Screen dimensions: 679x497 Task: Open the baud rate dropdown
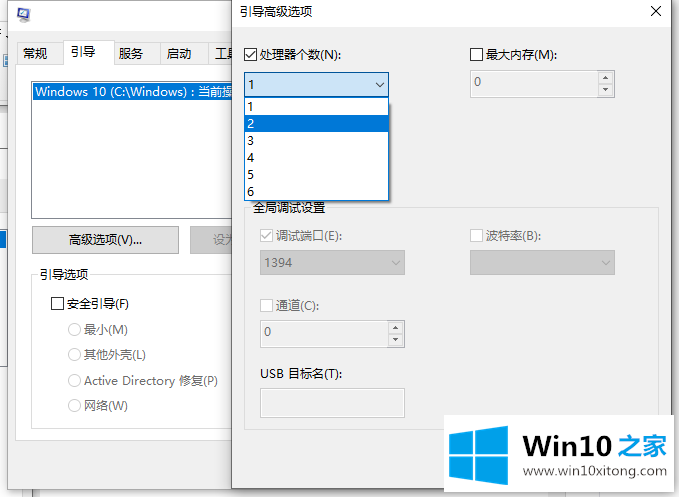(542, 262)
